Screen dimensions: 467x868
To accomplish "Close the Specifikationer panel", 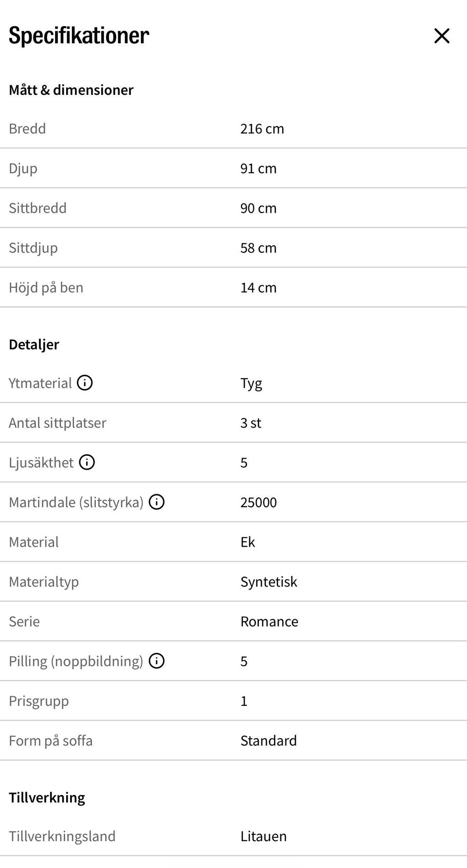I will 442,36.
